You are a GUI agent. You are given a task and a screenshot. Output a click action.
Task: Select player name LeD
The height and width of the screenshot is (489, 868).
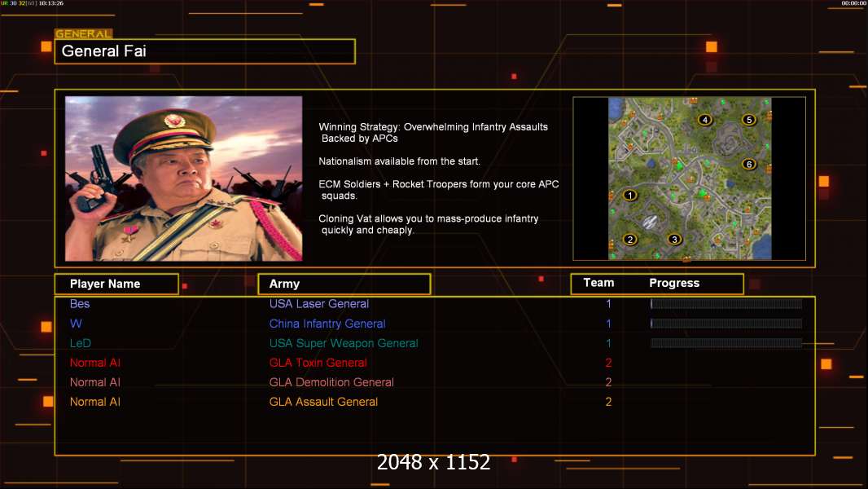coord(81,343)
